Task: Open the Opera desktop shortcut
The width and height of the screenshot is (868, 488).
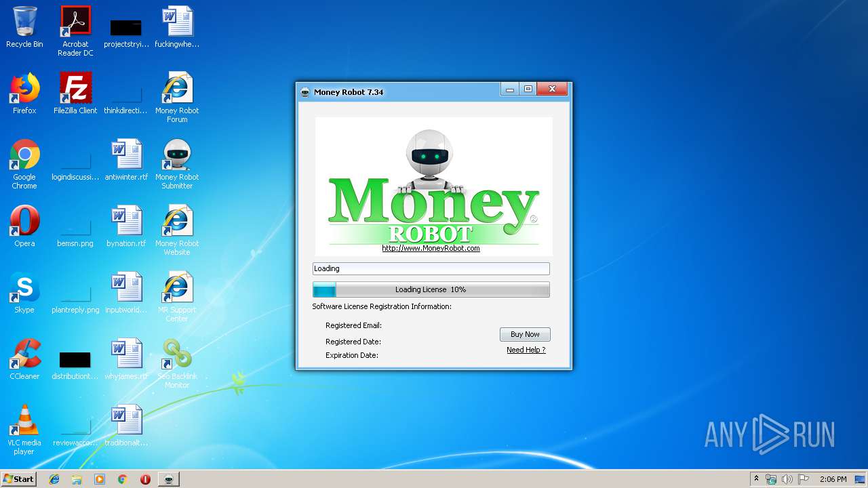Action: (24, 226)
